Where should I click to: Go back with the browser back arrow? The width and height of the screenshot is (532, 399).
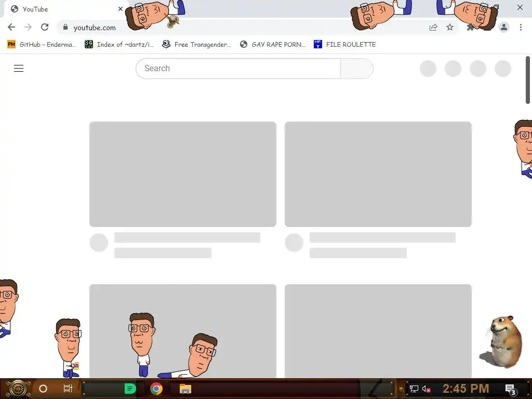click(11, 27)
